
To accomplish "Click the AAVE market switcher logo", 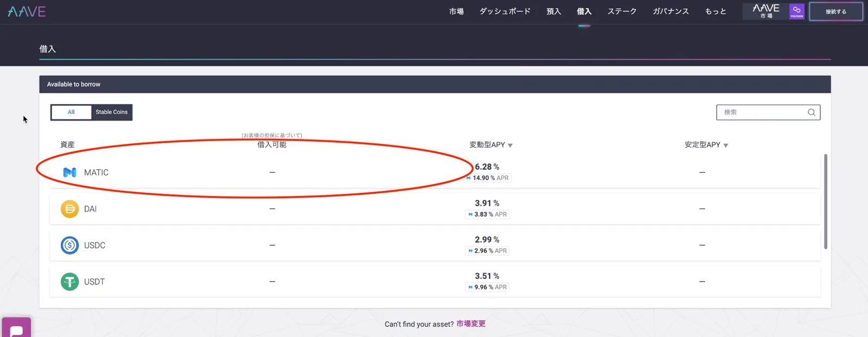I will [766, 11].
